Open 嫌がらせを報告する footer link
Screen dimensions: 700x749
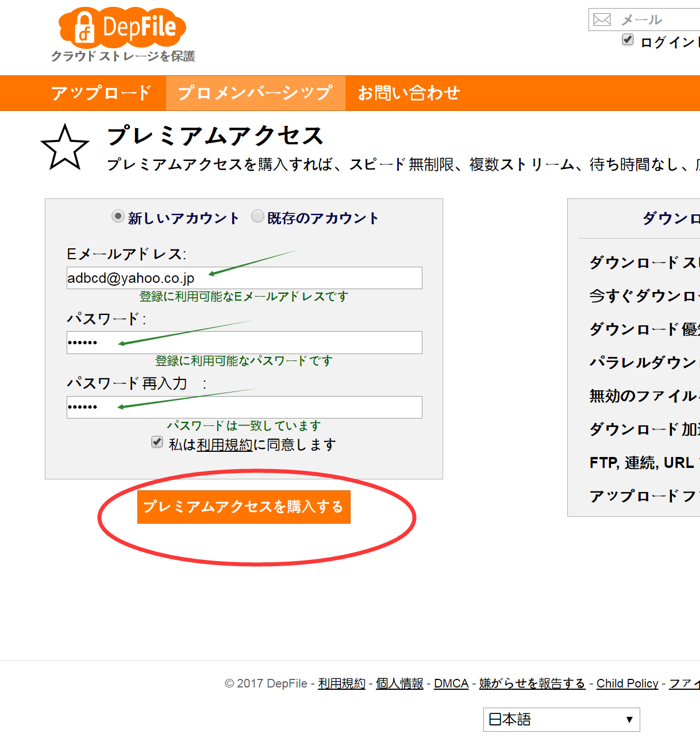pyautogui.click(x=532, y=683)
